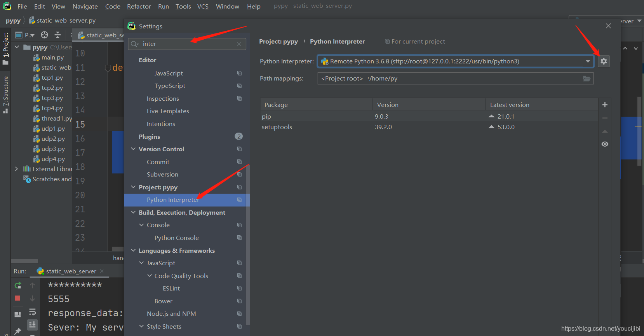This screenshot has width=644, height=336.
Task: Pin the Run tab
Action: coord(17,331)
